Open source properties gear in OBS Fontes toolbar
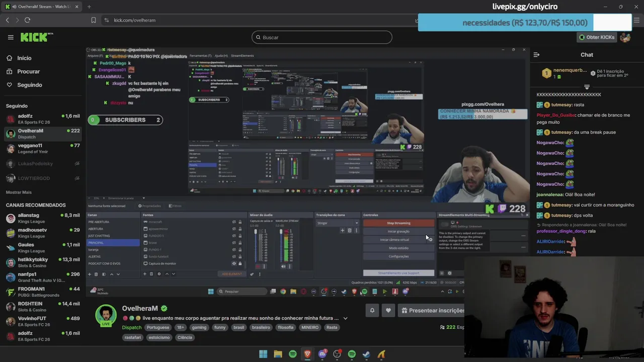This screenshot has height=362, width=644. click(x=159, y=274)
